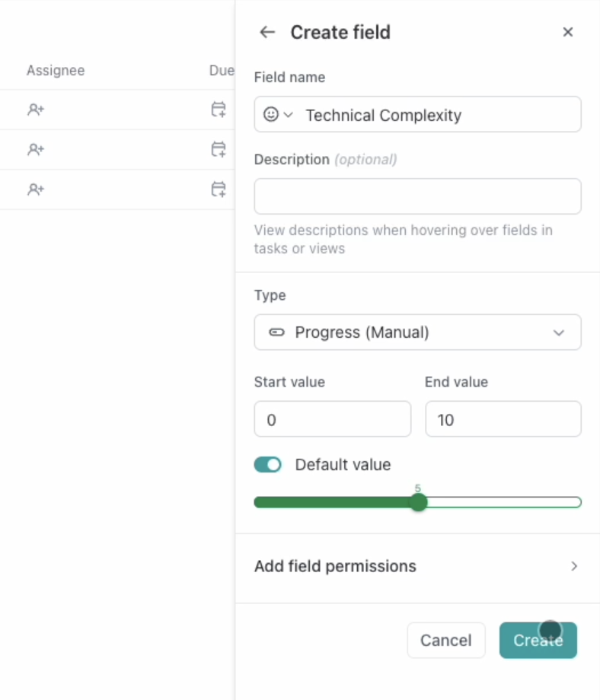Open the emoji icon picker in Field name
The height and width of the screenshot is (700, 600).
pyautogui.click(x=278, y=115)
